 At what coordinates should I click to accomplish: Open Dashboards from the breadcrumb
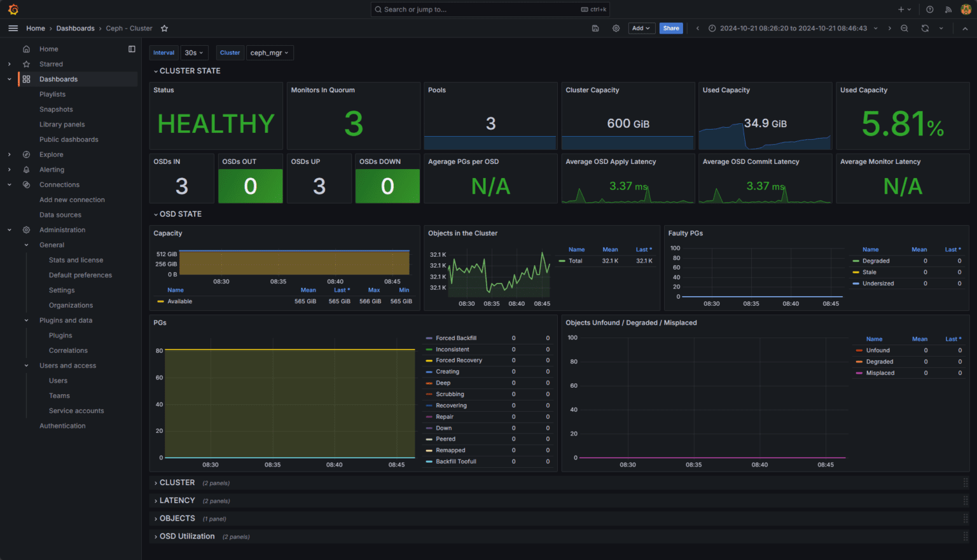click(x=75, y=28)
